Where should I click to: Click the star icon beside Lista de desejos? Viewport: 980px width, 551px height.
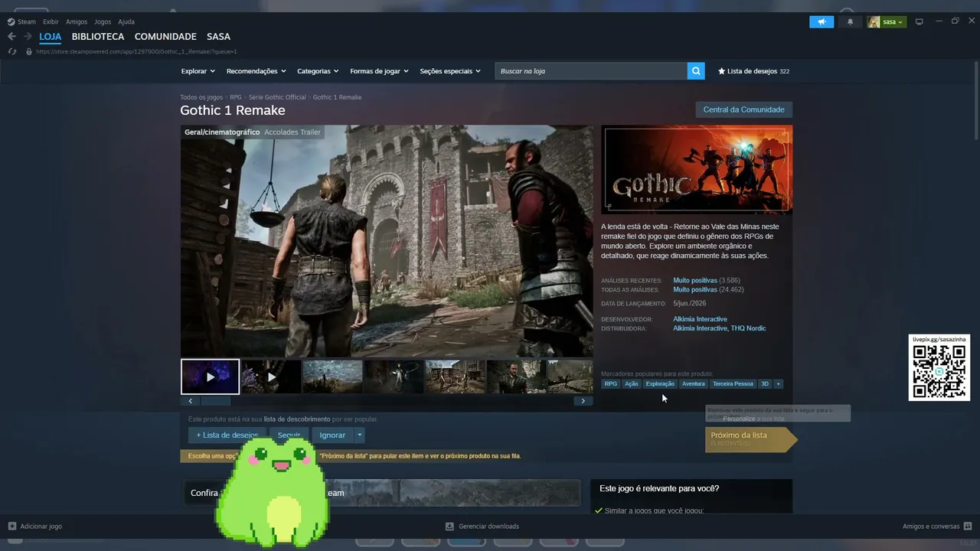point(721,71)
